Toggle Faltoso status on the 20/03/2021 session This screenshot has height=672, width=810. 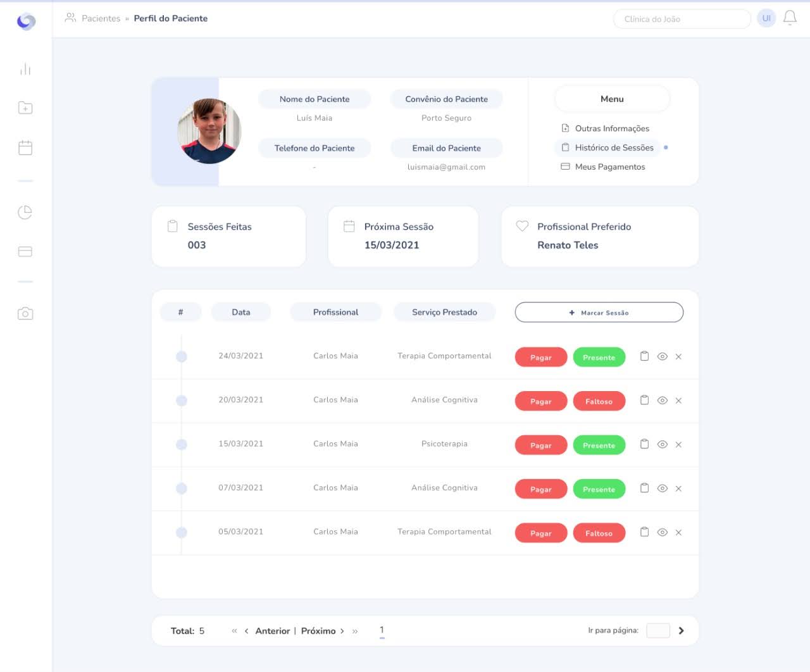pyautogui.click(x=599, y=401)
